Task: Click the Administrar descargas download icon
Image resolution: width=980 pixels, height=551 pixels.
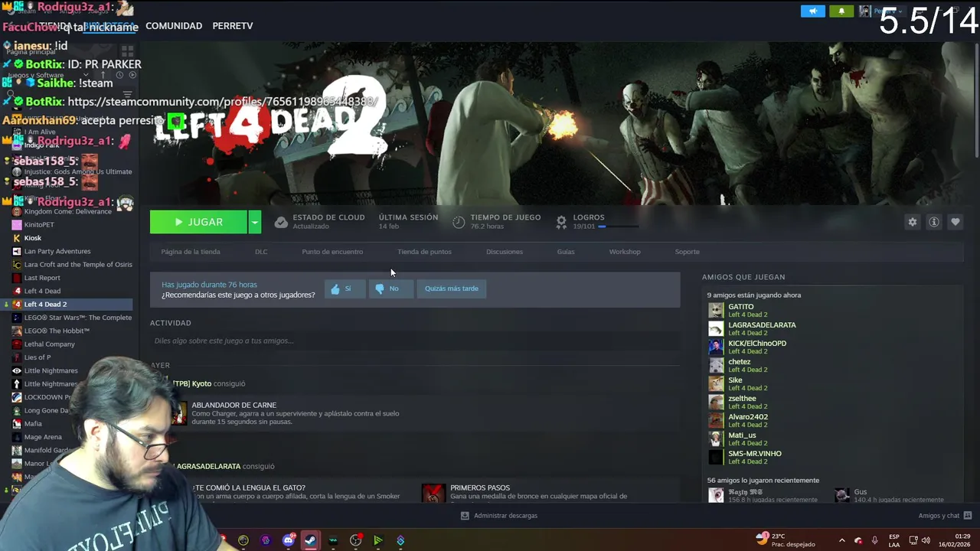Action: coord(465,516)
